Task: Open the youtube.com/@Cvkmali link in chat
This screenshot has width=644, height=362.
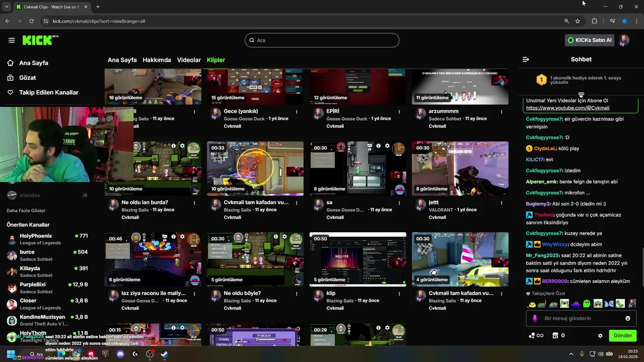Action: (568, 108)
